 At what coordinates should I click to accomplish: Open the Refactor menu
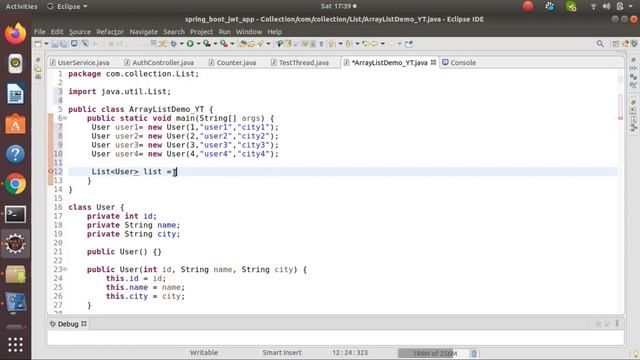point(110,31)
